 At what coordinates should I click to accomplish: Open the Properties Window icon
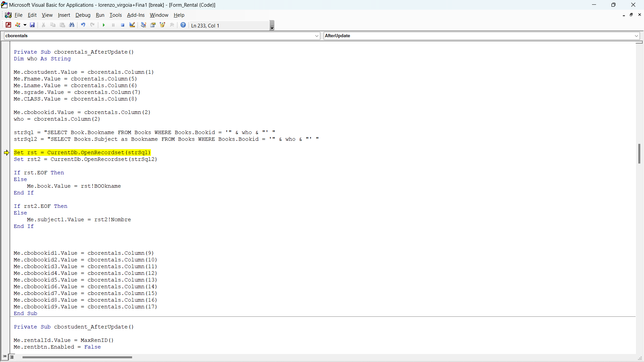click(153, 25)
